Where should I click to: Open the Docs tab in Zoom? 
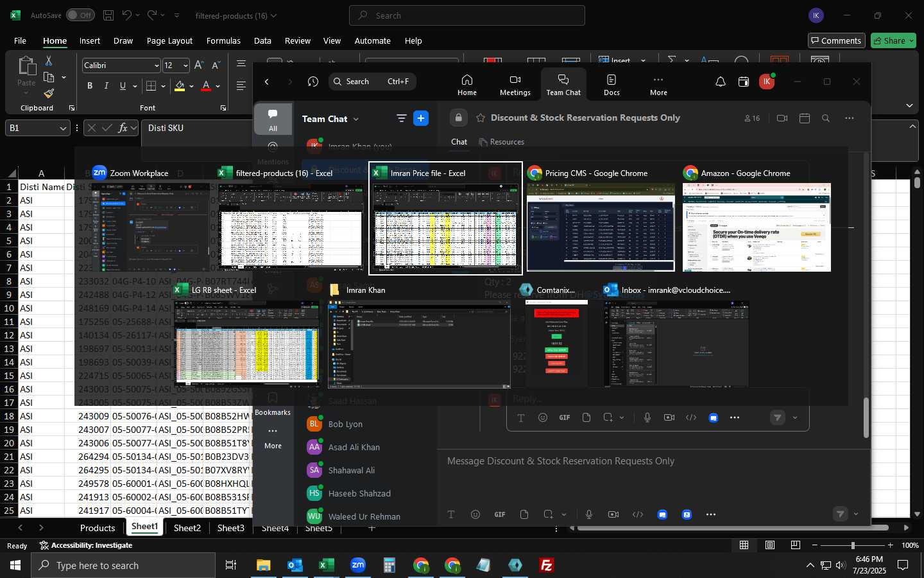click(612, 85)
